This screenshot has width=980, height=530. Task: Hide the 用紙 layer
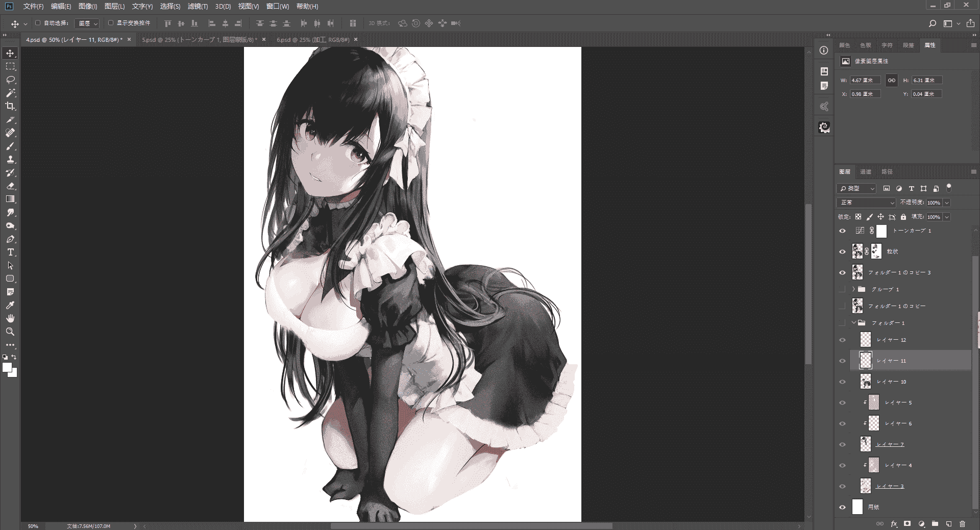843,507
